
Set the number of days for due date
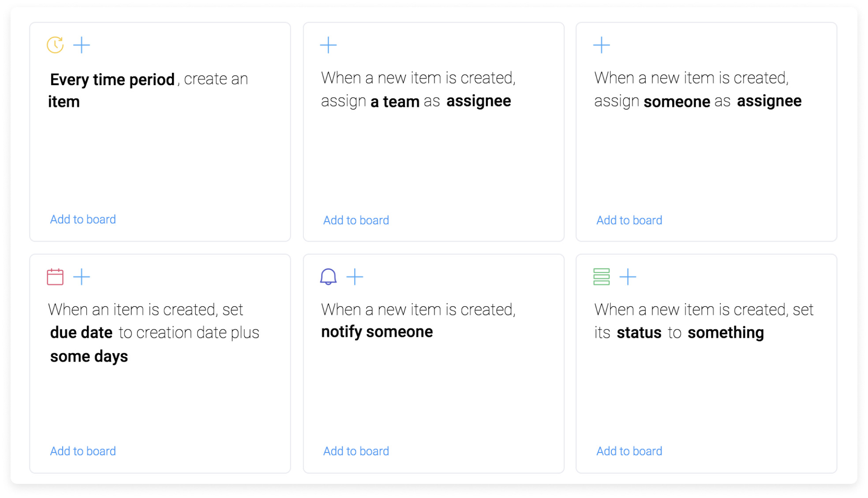coord(88,356)
